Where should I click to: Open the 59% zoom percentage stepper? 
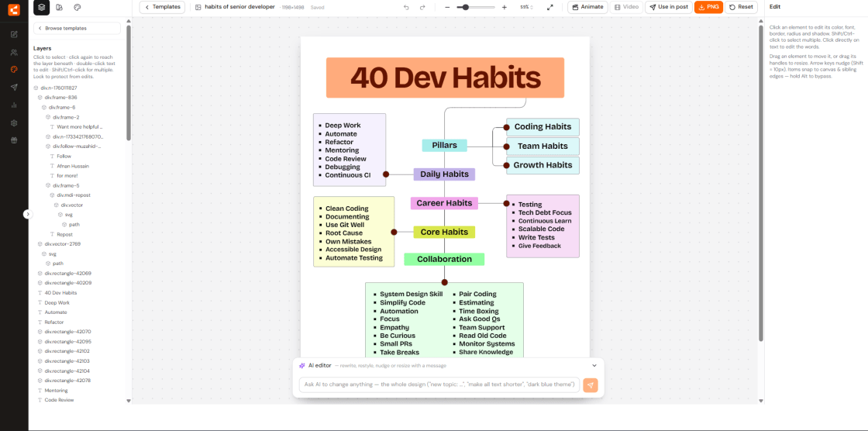[x=526, y=7]
